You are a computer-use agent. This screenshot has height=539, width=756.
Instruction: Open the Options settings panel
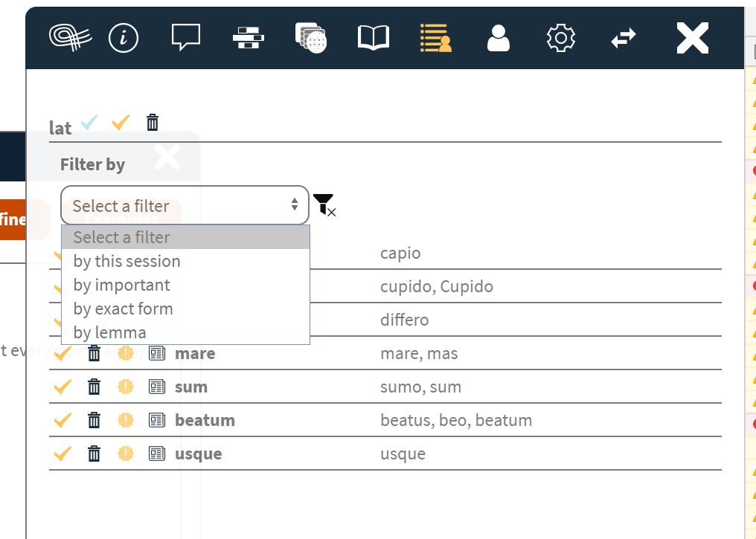click(x=560, y=38)
